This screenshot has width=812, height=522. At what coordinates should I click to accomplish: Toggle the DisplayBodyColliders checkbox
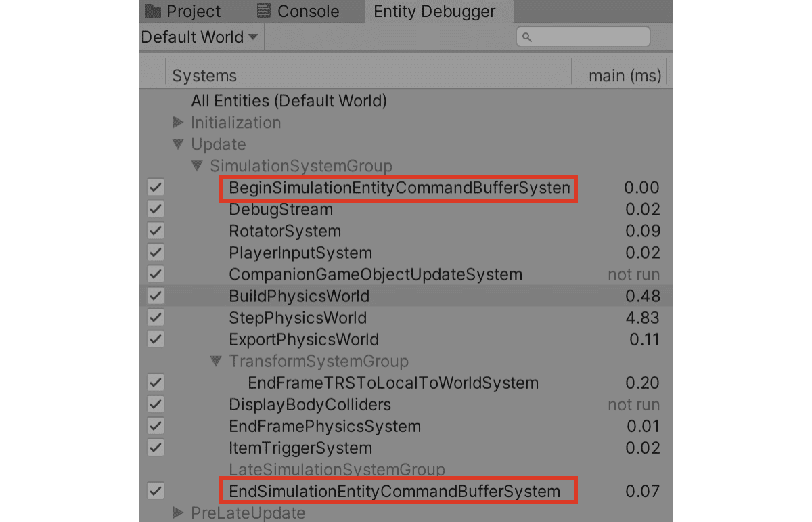(x=156, y=404)
